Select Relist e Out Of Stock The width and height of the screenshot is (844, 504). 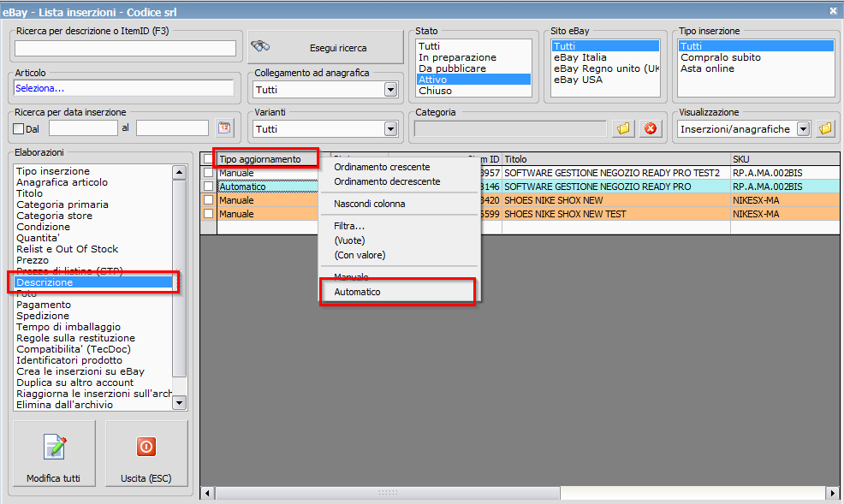coord(93,249)
